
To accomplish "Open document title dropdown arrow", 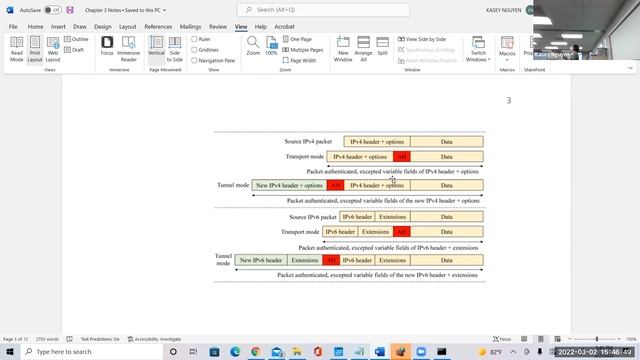I will pos(164,10).
